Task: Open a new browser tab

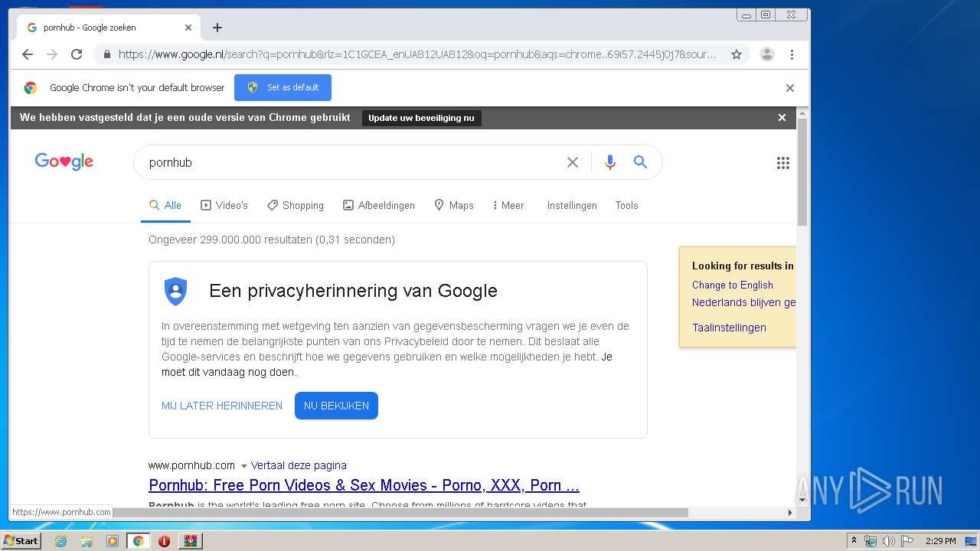Action: pos(217,28)
